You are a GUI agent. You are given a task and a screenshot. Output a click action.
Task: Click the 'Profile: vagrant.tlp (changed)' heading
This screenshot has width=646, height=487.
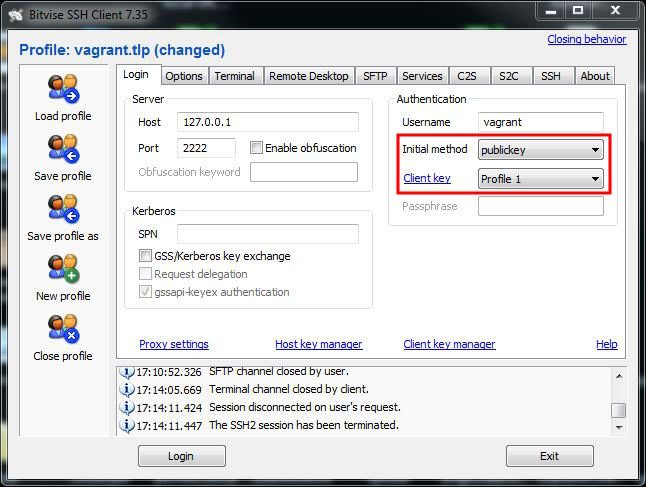tap(122, 50)
